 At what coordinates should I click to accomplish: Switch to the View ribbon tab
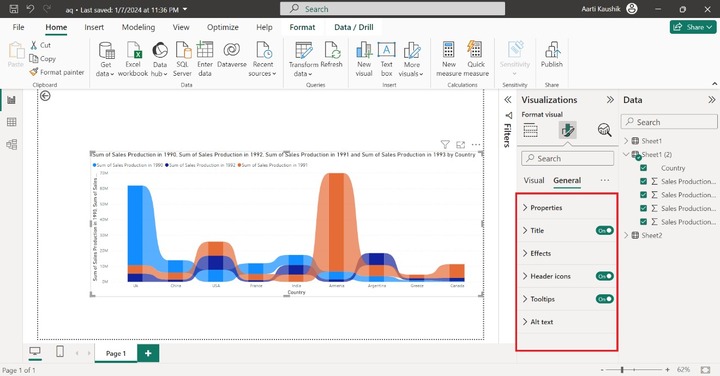click(x=181, y=27)
